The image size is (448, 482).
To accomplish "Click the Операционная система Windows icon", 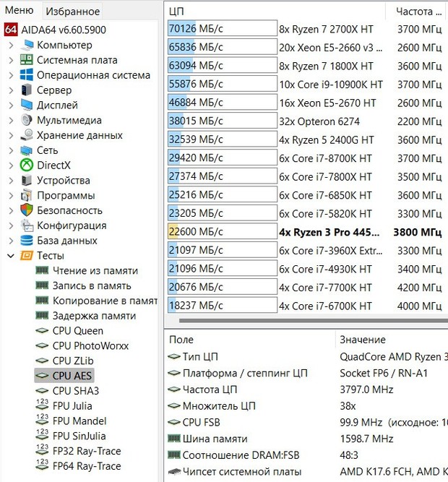I will (27, 75).
